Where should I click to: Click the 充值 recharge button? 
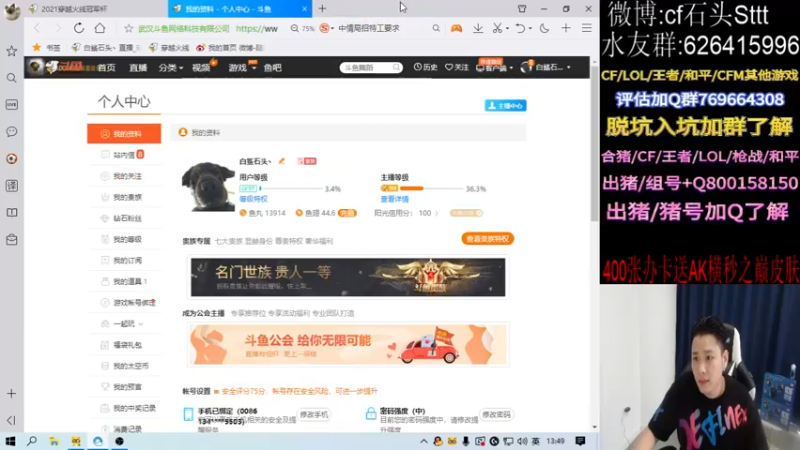tap(347, 213)
